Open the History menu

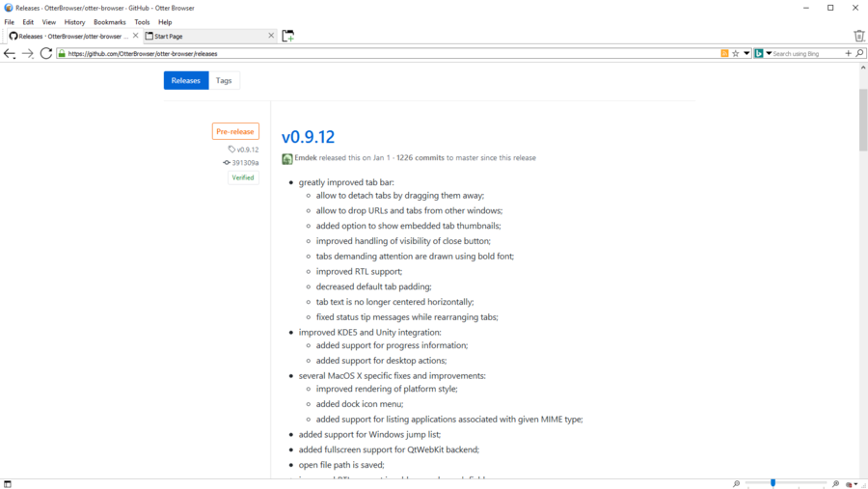pos(74,22)
